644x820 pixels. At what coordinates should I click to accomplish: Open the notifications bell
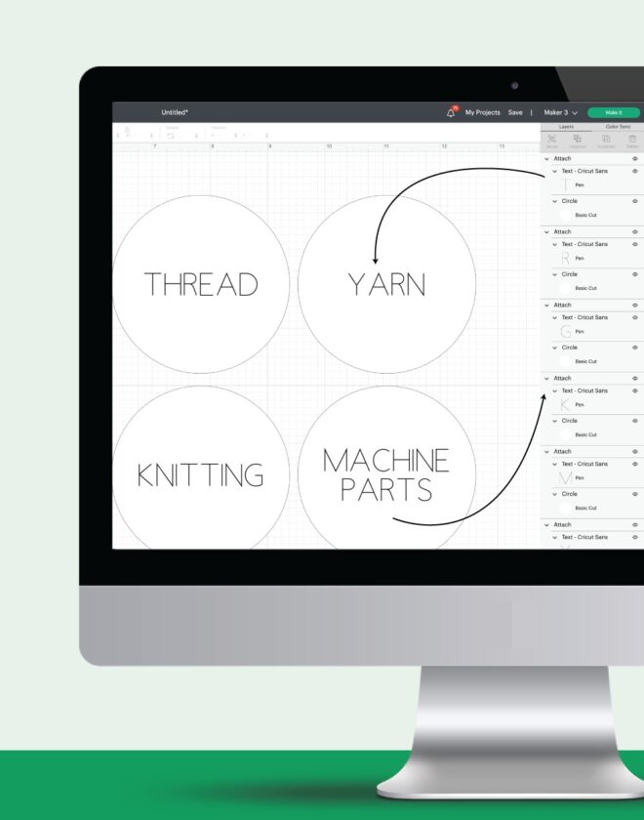tap(451, 113)
